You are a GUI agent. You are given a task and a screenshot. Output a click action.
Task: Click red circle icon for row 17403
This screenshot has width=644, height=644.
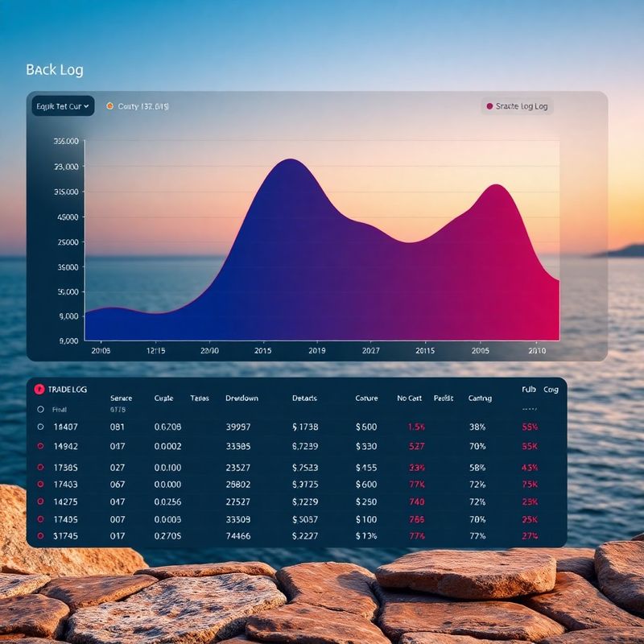41,485
